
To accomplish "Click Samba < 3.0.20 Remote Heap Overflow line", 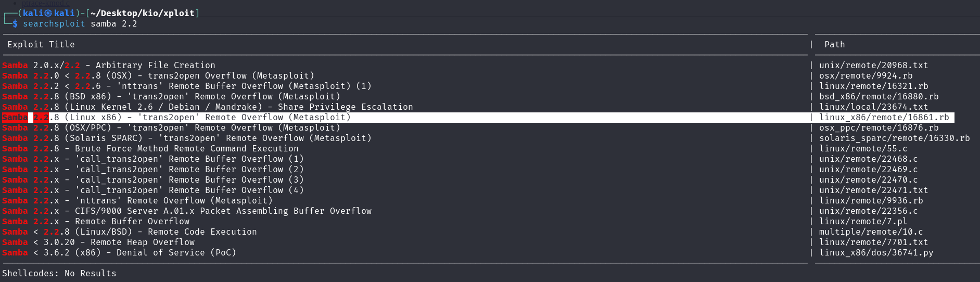I will click(x=98, y=242).
